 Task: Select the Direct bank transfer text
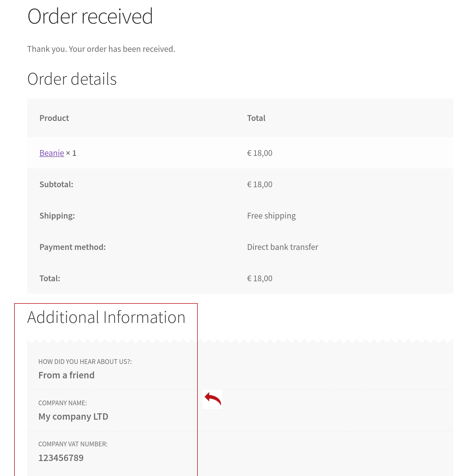(282, 247)
